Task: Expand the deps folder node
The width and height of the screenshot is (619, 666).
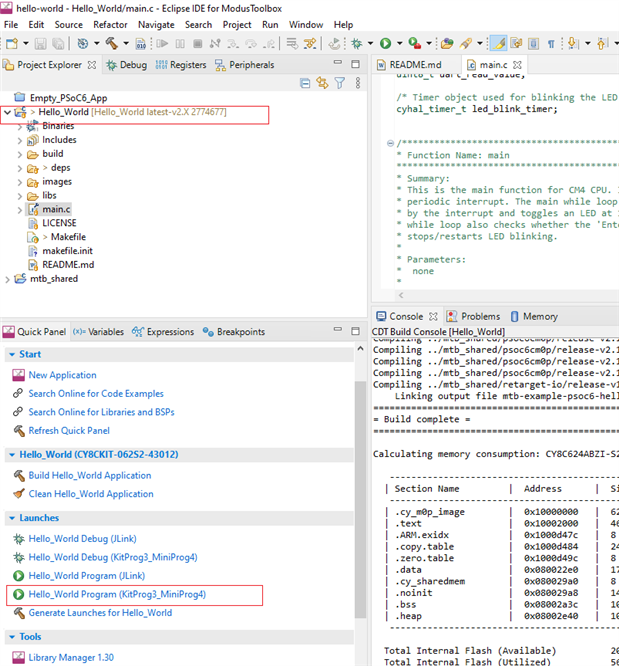Action: pos(20,169)
